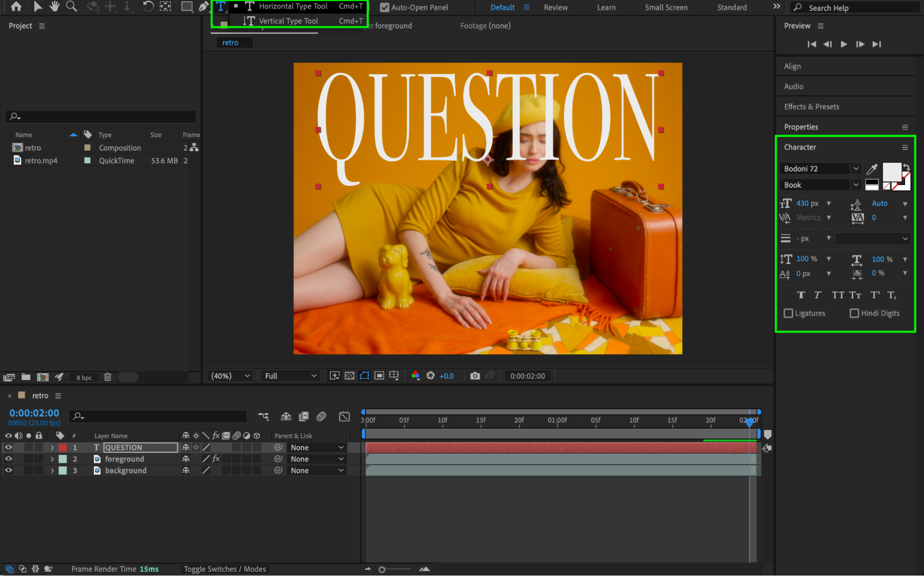Click the eyedropper in Character panel

click(872, 169)
